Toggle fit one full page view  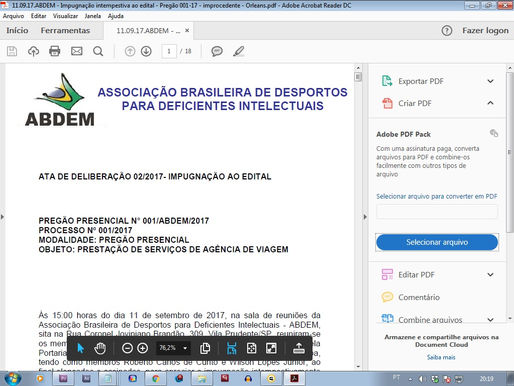pos(251,348)
